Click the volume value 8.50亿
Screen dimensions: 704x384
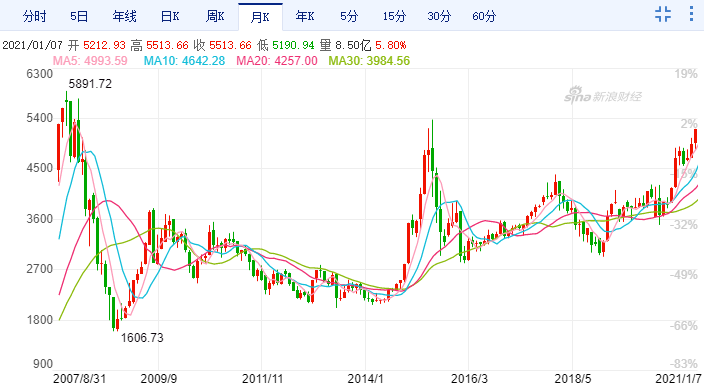pos(353,45)
